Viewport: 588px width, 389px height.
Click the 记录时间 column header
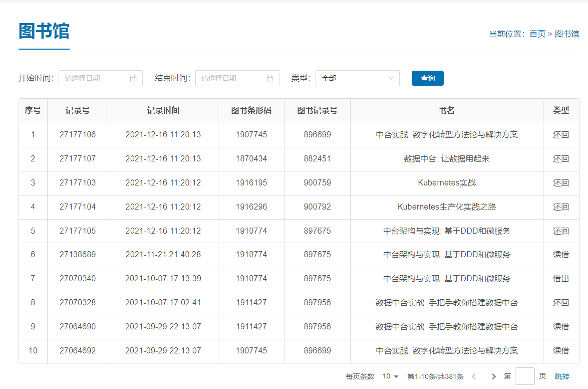point(163,111)
